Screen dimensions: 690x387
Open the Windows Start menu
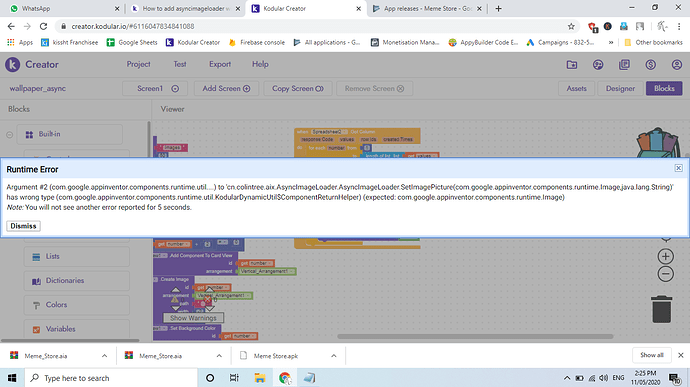pos(12,378)
